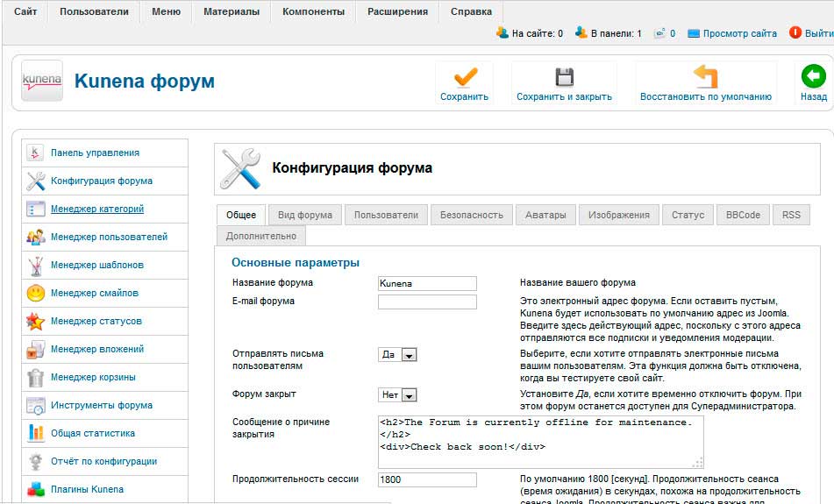Switch to the Пользователи config tab

[386, 216]
